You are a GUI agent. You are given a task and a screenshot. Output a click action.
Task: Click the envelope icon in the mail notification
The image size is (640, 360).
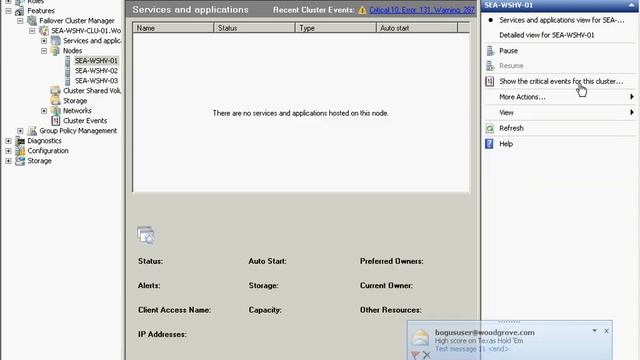pyautogui.click(x=420, y=338)
